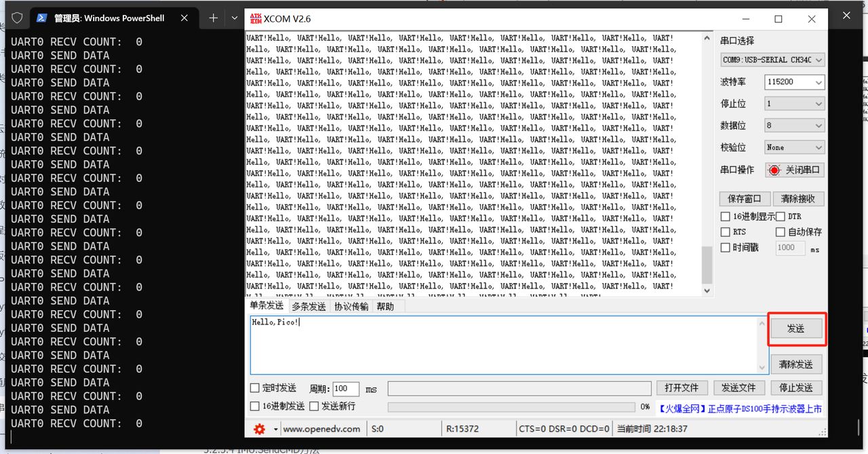Click the R:15372 received counter
868x454 pixels.
[462, 429]
